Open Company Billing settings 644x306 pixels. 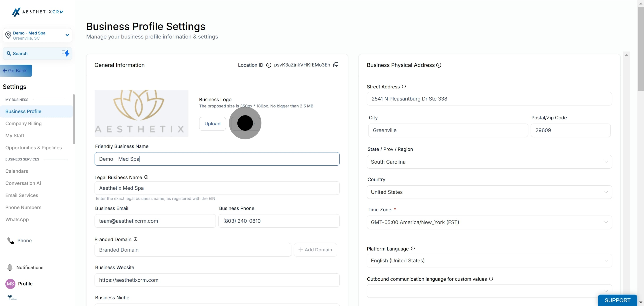[x=23, y=123]
